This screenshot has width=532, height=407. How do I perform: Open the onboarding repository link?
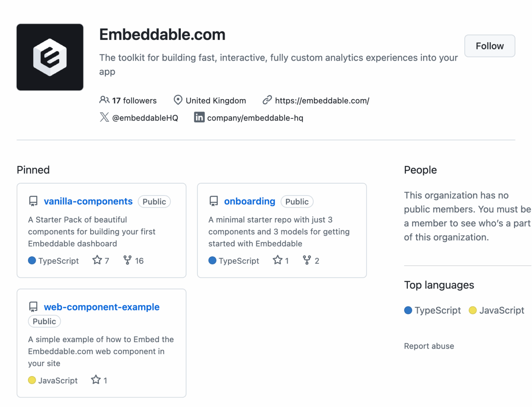[249, 201]
